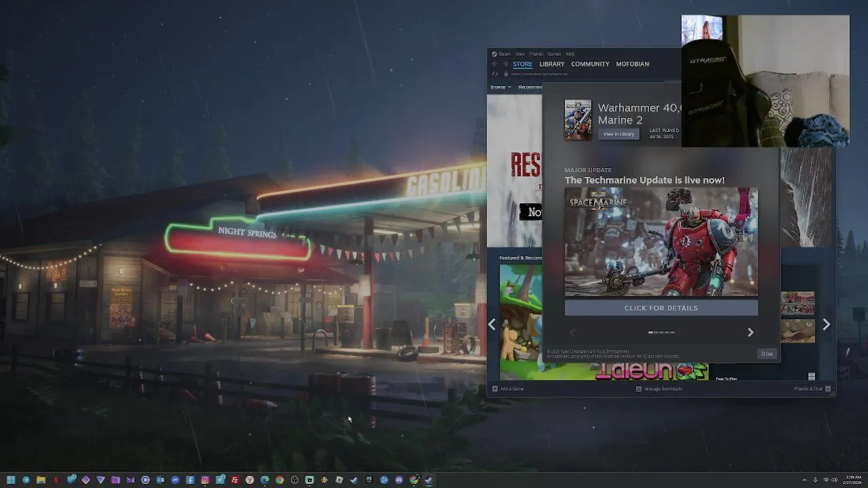This screenshot has width=868, height=488.
Task: Launch FileZilla from the taskbar
Action: (235, 480)
